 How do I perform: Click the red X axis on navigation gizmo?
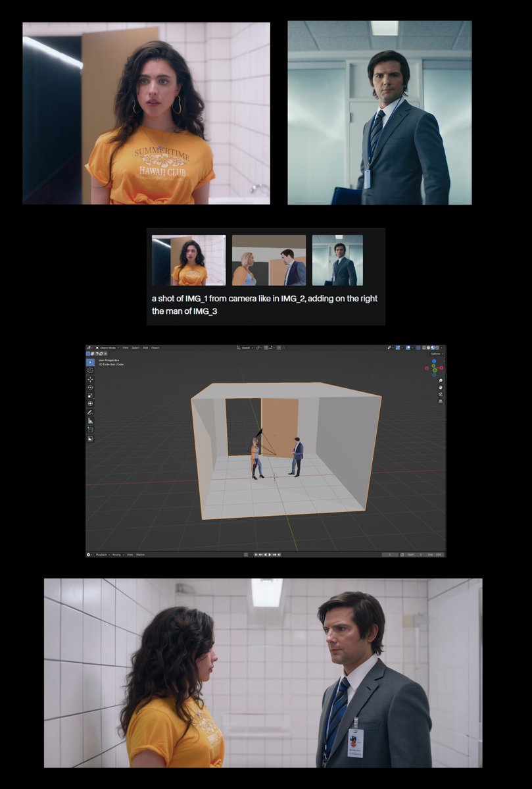(441, 368)
